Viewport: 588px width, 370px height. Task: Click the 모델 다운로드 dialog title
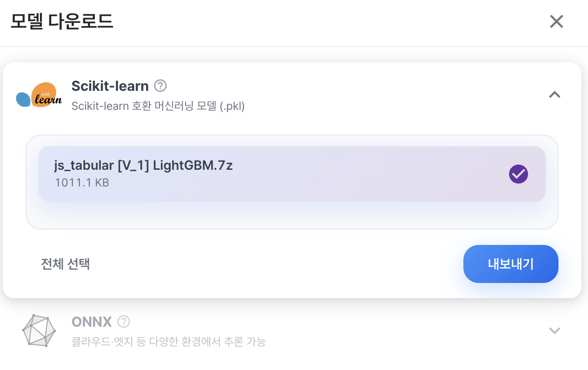62,22
